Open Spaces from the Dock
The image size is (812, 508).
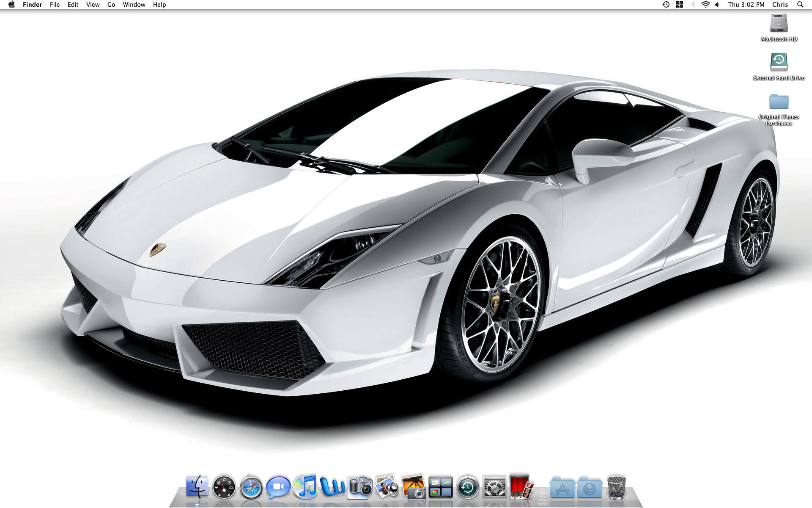pyautogui.click(x=441, y=487)
